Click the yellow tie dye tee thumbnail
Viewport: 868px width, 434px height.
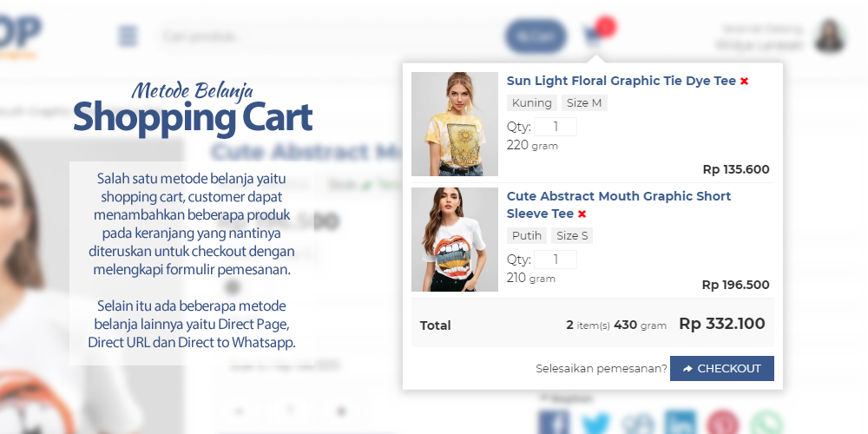click(x=455, y=124)
